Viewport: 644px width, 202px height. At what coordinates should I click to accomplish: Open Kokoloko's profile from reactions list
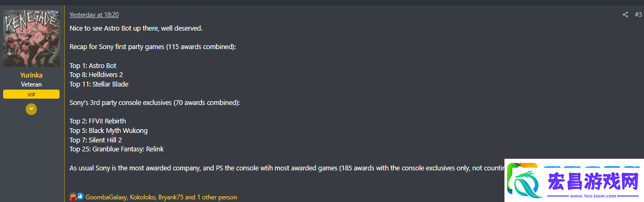point(143,197)
